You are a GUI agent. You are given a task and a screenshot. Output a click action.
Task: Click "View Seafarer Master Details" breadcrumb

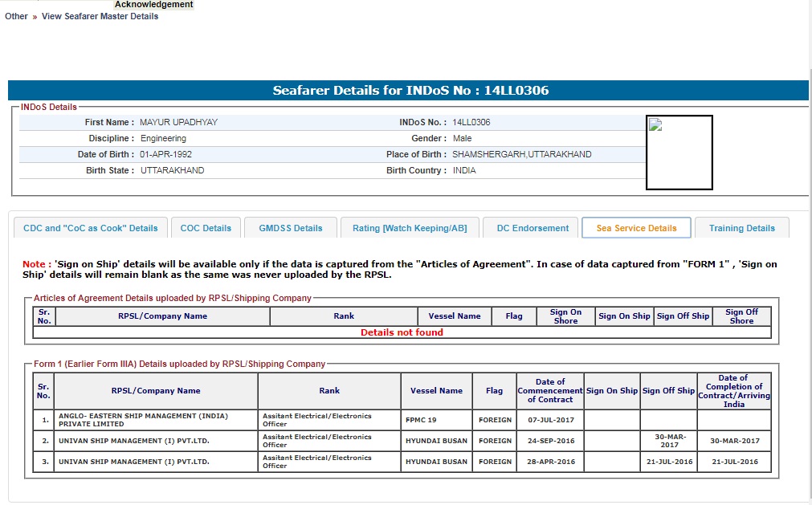click(100, 16)
